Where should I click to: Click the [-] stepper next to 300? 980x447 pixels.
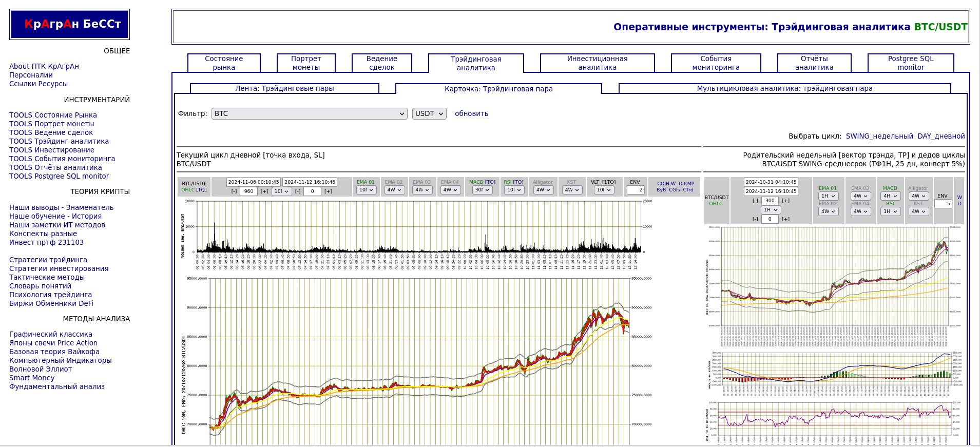point(755,201)
